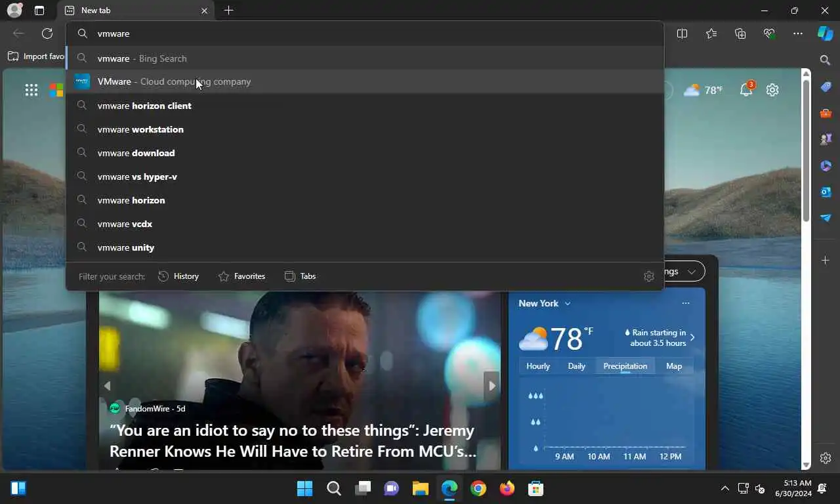Click the 78°F weather in header
The image size is (840, 504).
point(703,90)
